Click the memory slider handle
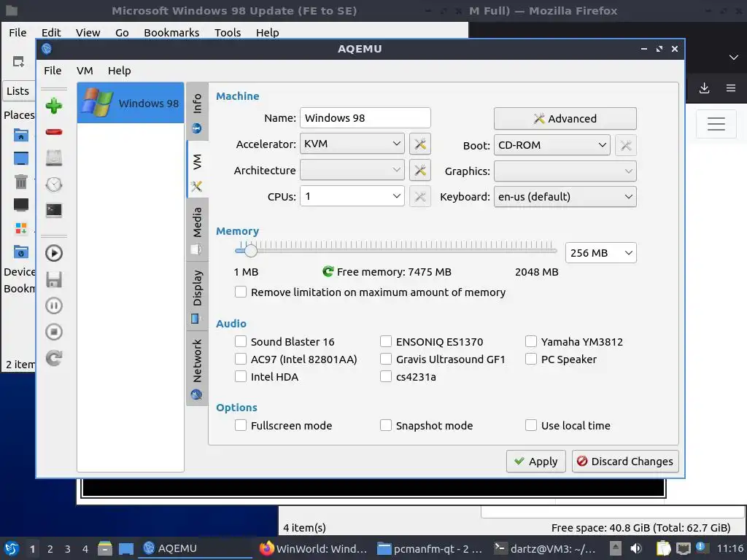Image resolution: width=747 pixels, height=560 pixels. (251, 250)
